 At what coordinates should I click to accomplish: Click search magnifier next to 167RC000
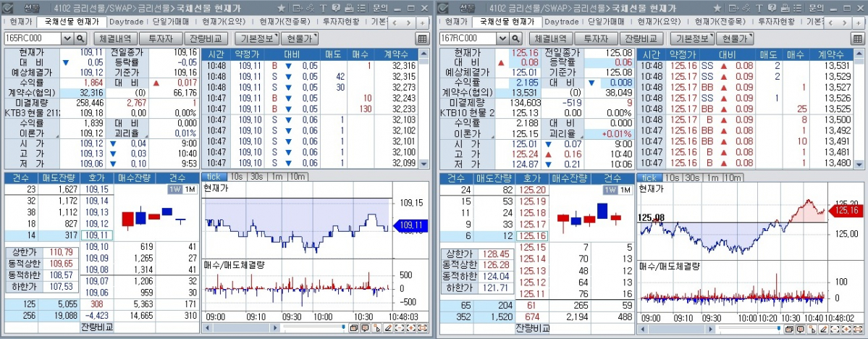(x=516, y=38)
